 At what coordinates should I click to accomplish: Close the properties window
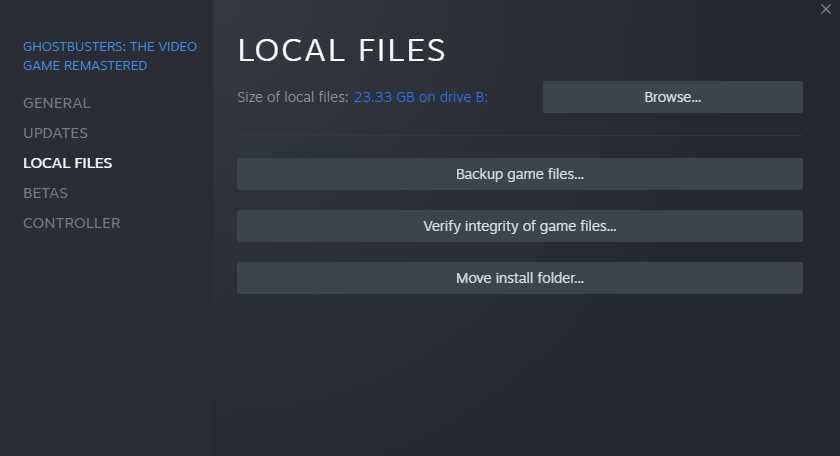825,9
